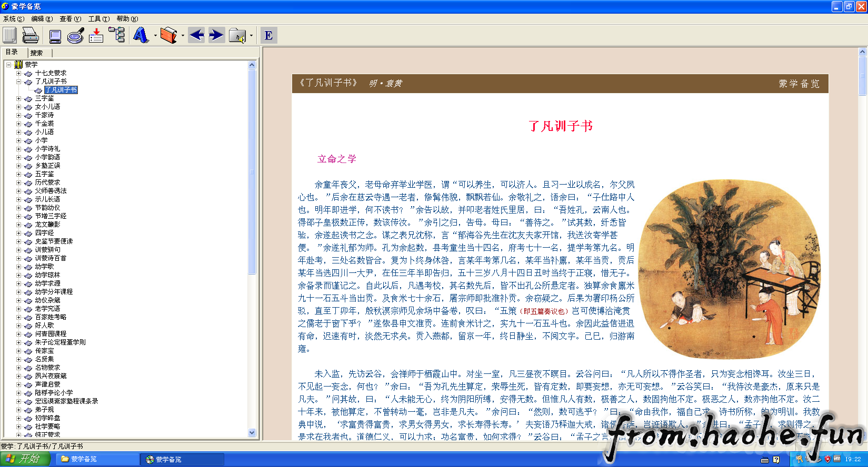Toggle the tree structure view icon
The height and width of the screenshot is (467, 868).
[x=117, y=35]
